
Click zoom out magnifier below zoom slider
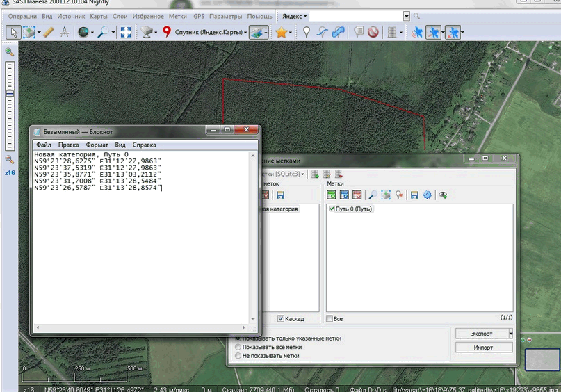click(10, 159)
